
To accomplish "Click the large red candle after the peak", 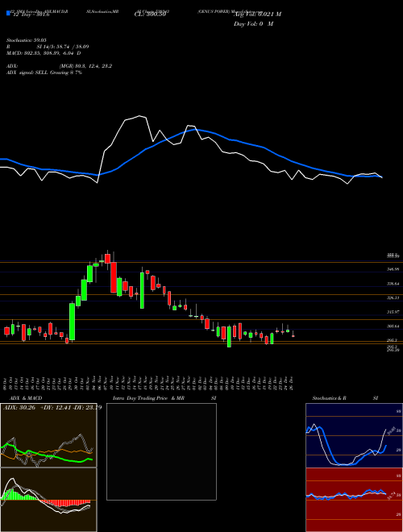I will tap(114, 277).
